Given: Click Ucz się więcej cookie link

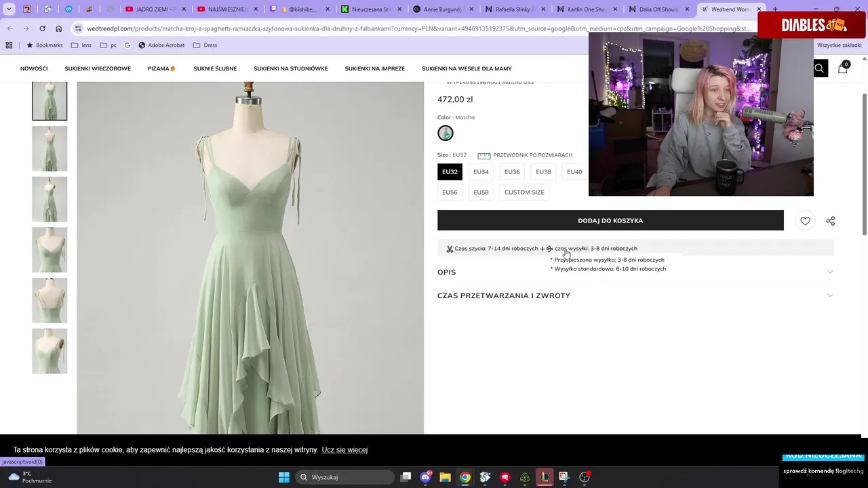Looking at the screenshot, I should pos(344,450).
